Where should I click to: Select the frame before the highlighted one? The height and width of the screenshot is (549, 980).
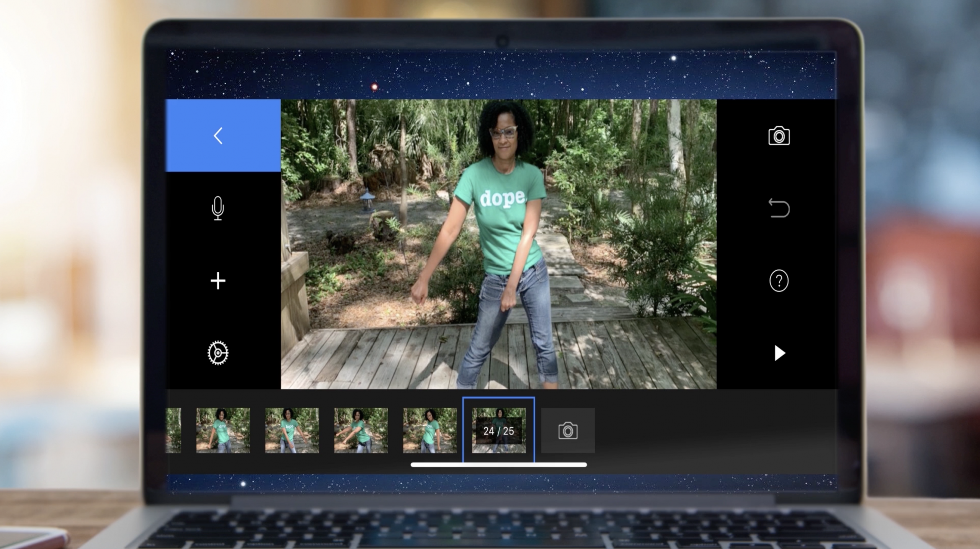(430, 430)
